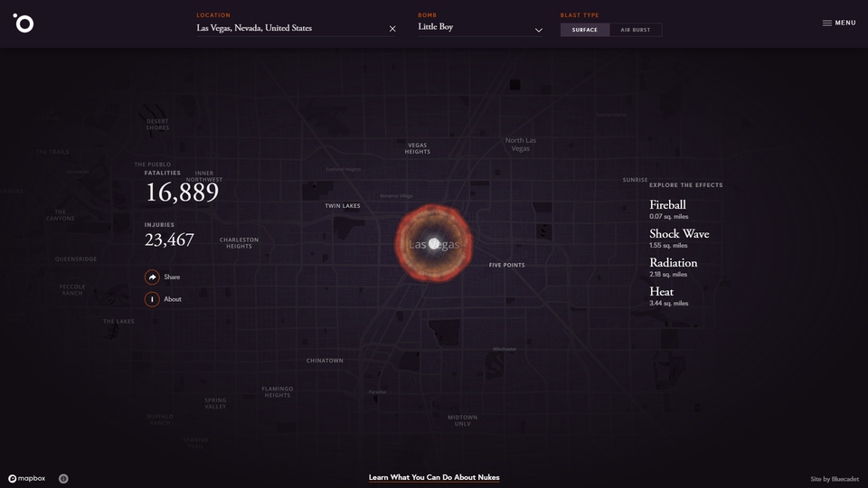This screenshot has height=488, width=868.
Task: Click the Midtown UNLV map label
Action: 463,420
